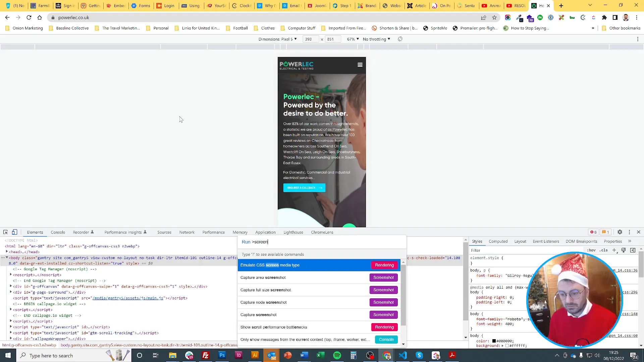The width and height of the screenshot is (644, 362).
Task: Select the element inspector picker icon
Action: (x=5, y=232)
